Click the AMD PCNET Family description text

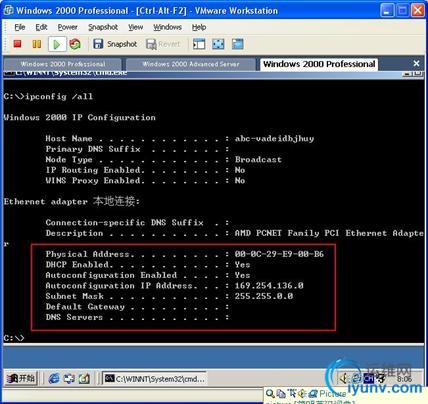[329, 233]
